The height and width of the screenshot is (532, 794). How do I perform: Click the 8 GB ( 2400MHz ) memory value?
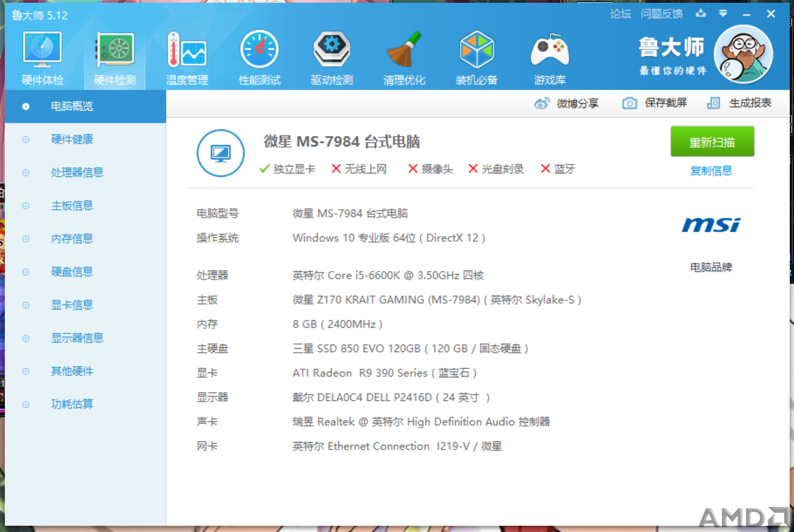point(337,324)
